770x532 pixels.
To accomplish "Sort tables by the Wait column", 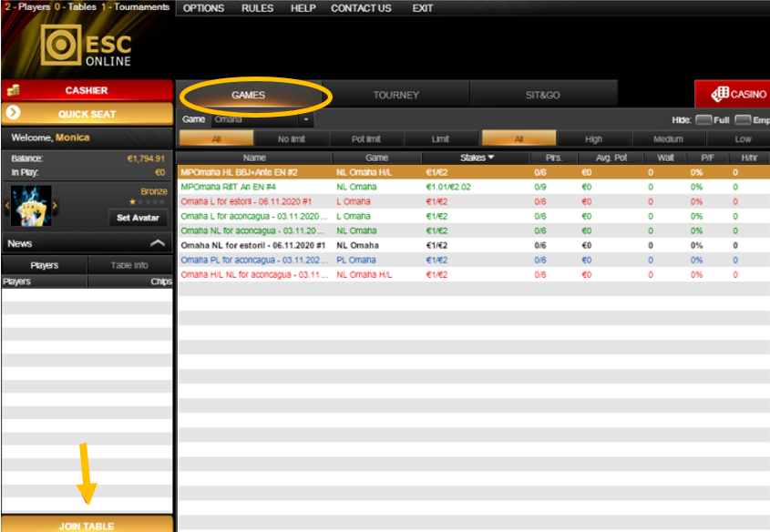I will pyautogui.click(x=665, y=158).
